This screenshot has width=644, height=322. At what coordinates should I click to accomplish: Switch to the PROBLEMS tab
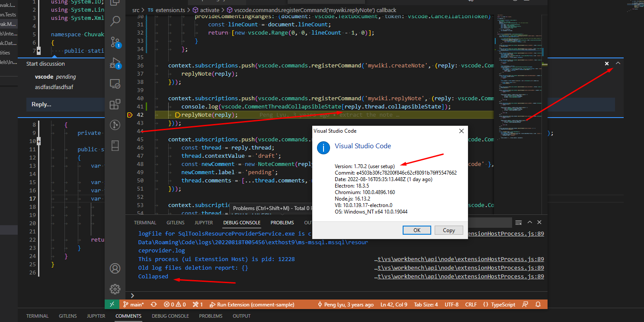coord(282,222)
